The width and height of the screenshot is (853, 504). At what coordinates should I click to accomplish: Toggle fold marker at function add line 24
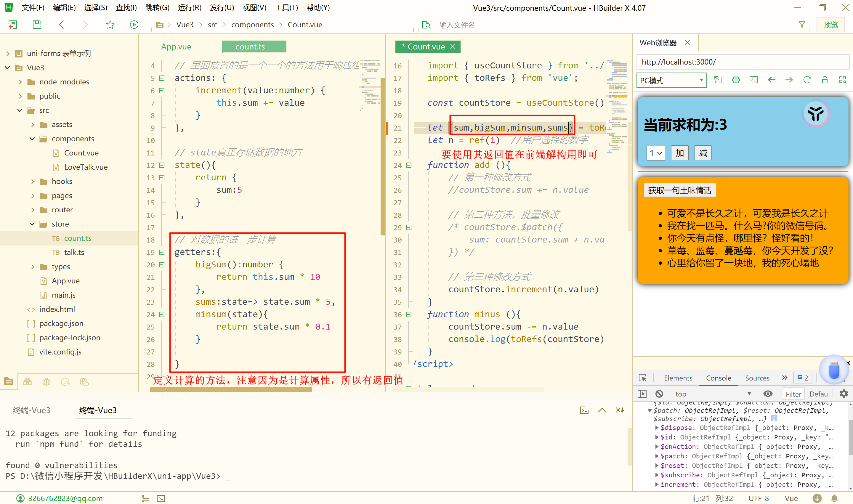point(409,166)
